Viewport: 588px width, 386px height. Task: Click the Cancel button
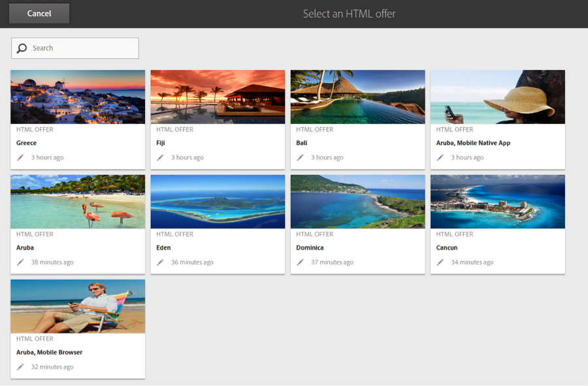pyautogui.click(x=39, y=14)
